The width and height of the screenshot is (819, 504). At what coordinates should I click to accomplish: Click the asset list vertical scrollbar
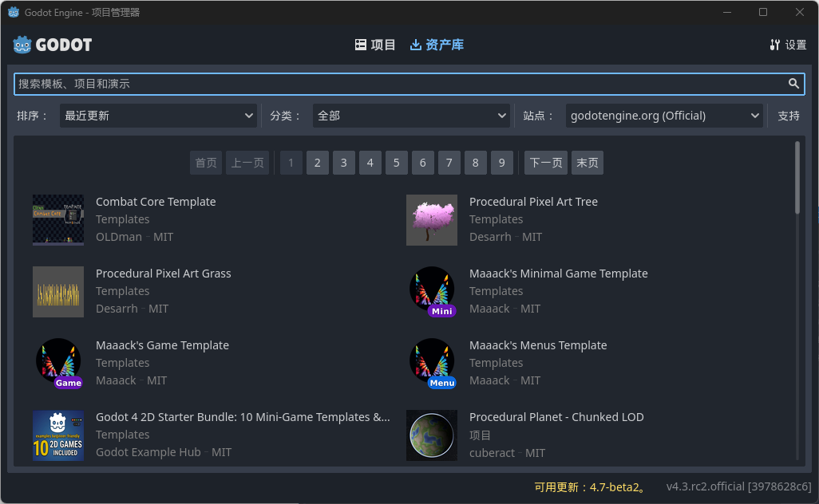[797, 300]
